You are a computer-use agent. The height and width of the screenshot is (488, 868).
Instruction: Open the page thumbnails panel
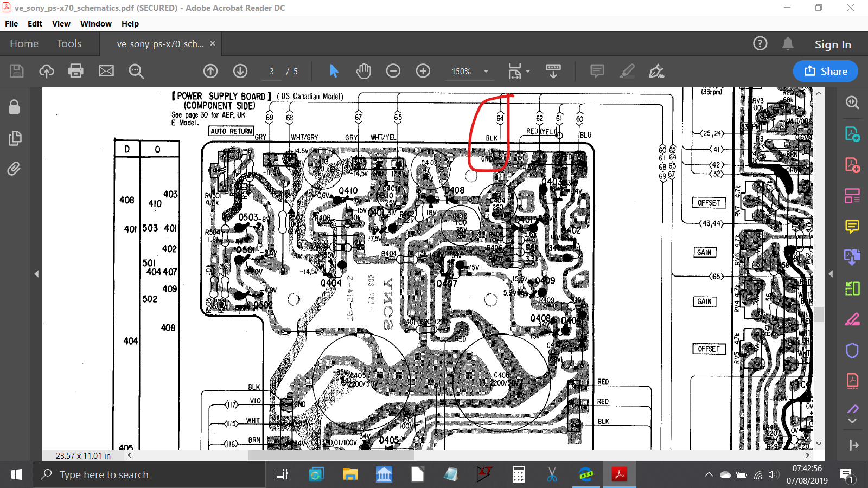tap(15, 138)
